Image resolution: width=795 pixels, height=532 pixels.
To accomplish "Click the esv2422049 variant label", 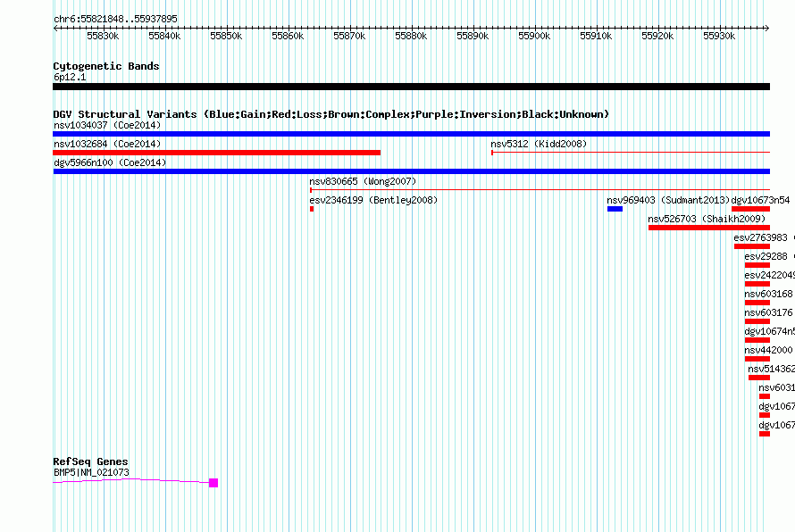I will point(770,275).
